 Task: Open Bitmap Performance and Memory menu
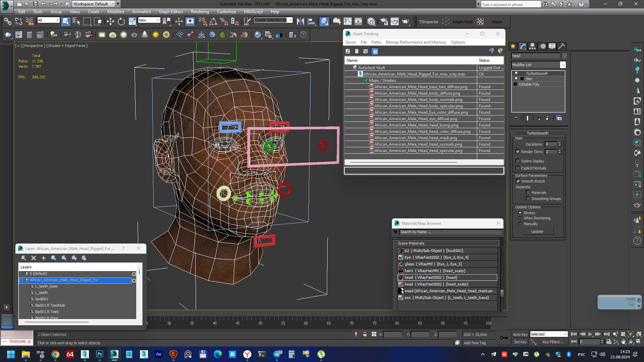[x=416, y=42]
